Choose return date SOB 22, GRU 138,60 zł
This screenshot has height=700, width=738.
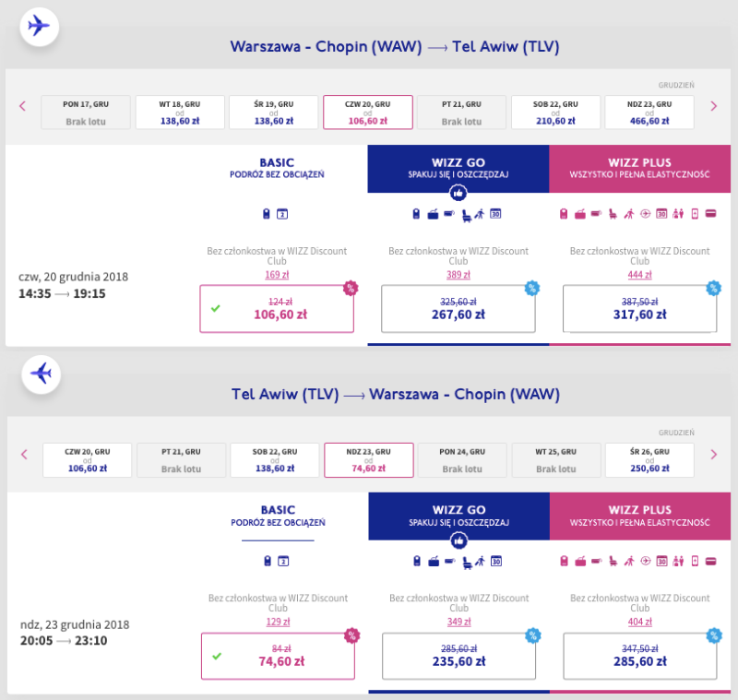275,460
